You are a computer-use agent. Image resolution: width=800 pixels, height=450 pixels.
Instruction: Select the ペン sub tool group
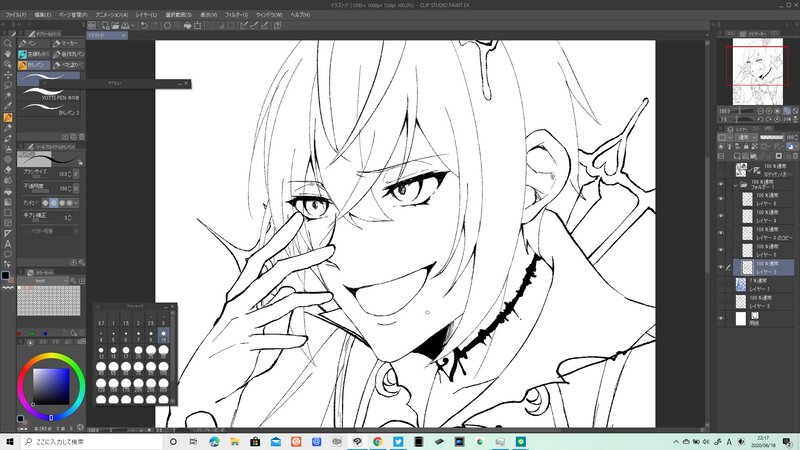pyautogui.click(x=34, y=43)
